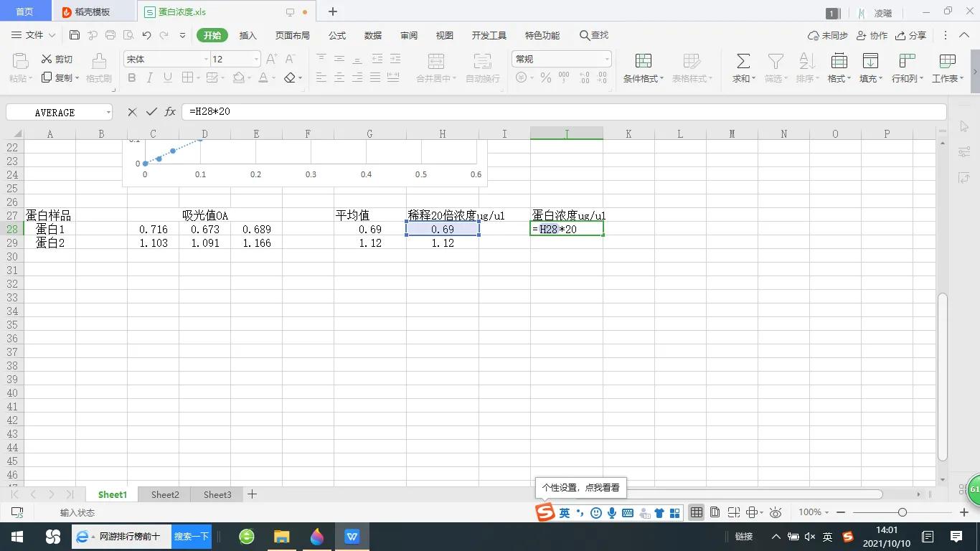Click the formula bar input field
Screen dimensions: 980x551
click(565, 112)
